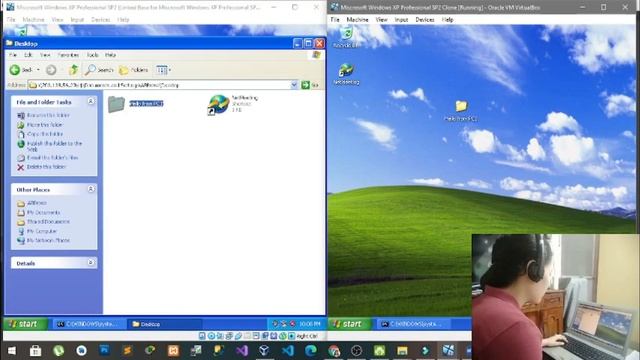This screenshot has height=360, width=640.
Task: Open Google Chrome from the host taskbar
Action: point(333,351)
